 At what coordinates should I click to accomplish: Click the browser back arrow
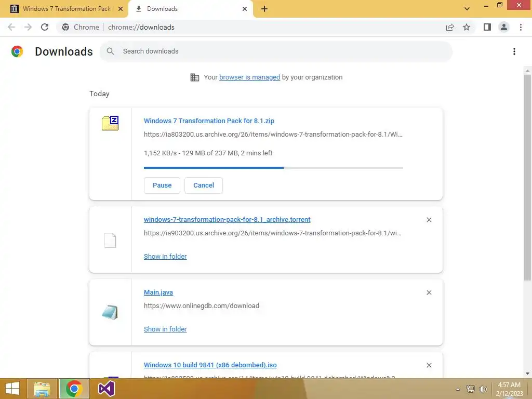[x=11, y=27]
